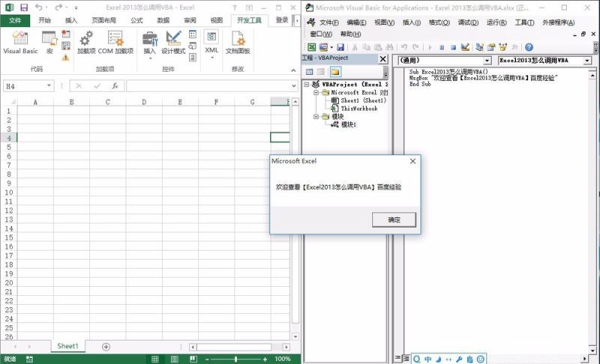Click the Record Macro icon in the Code group

[x=66, y=34]
